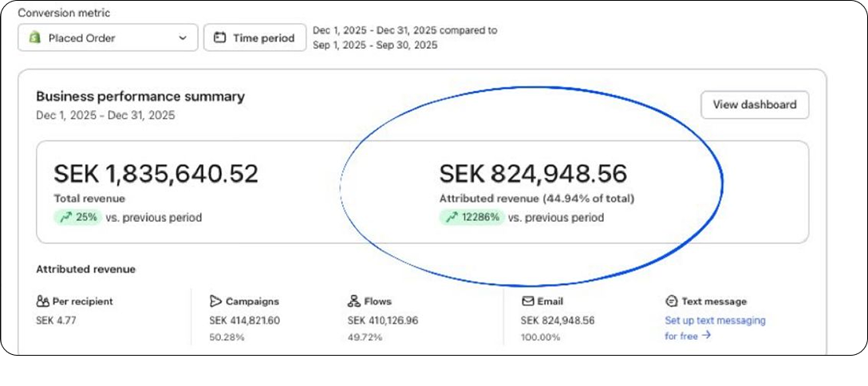
Task: Click the View dashboard button
Action: [755, 104]
